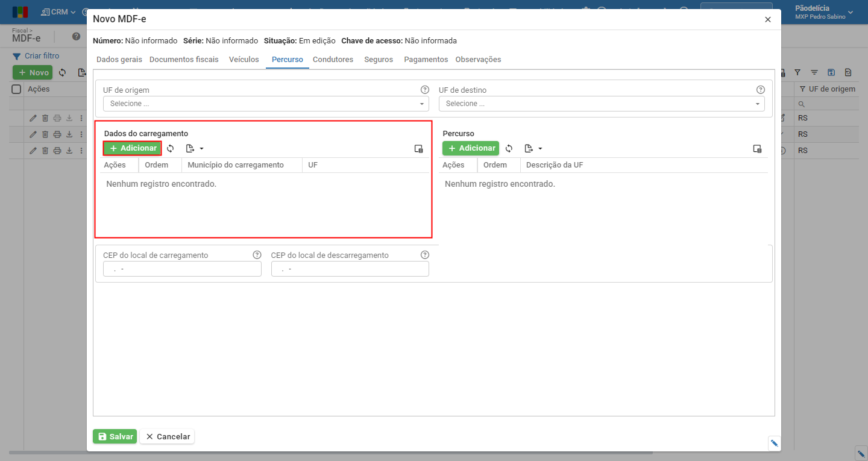Switch to the Documentos fiscais tab
868x461 pixels.
pos(184,60)
